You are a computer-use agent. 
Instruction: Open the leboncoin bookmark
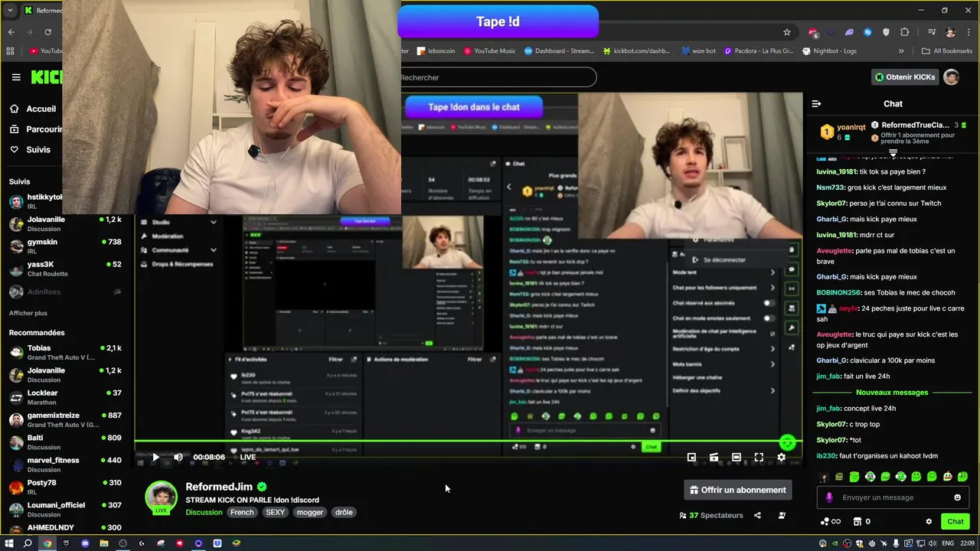pyautogui.click(x=436, y=51)
